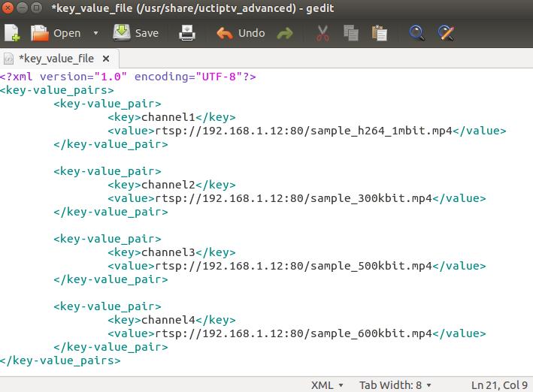Expand the recent files arrow next to Open
This screenshot has width=533, height=392.
[x=96, y=33]
